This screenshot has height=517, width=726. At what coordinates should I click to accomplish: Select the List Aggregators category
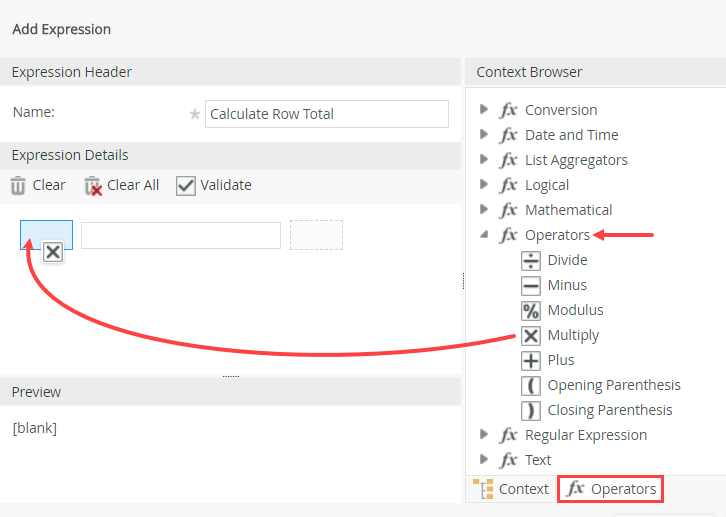(x=576, y=160)
